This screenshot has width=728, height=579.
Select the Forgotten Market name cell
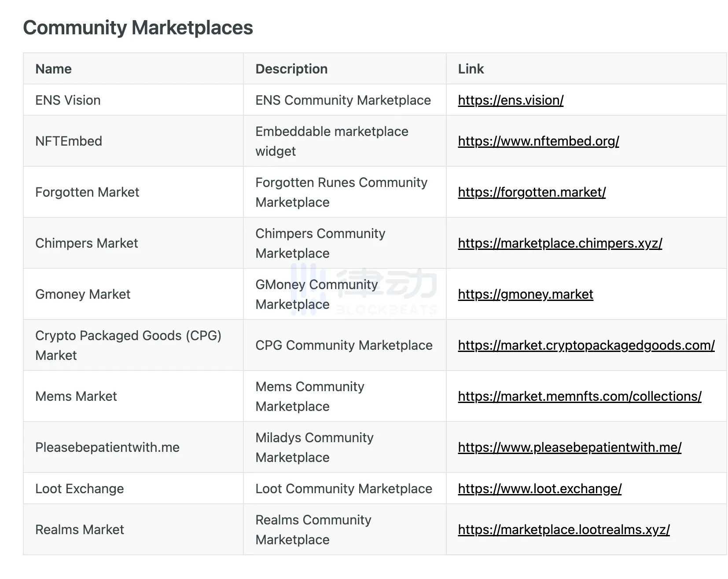pyautogui.click(x=87, y=192)
